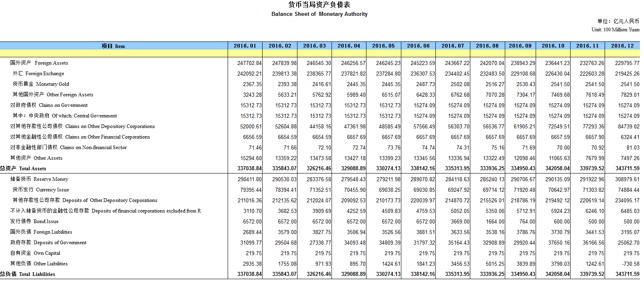Viewport: 644px width, 282px height.
Task: Select the 项目 Item header cell
Action: 113,46
